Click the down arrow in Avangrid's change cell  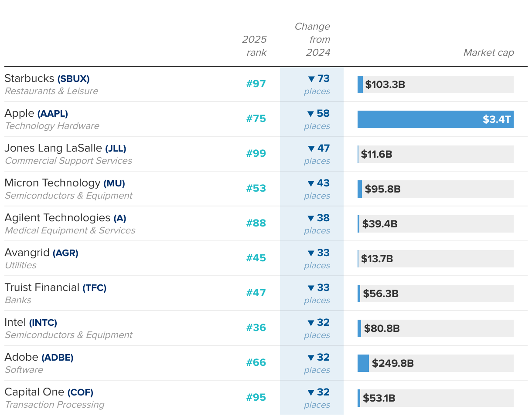pyautogui.click(x=311, y=253)
